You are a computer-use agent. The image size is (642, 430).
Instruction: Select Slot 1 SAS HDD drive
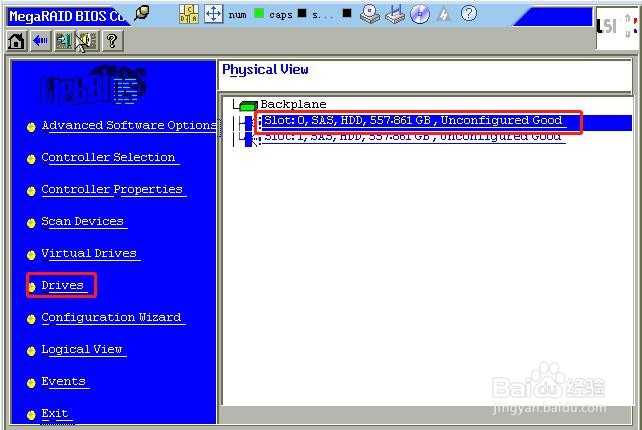(x=413, y=137)
